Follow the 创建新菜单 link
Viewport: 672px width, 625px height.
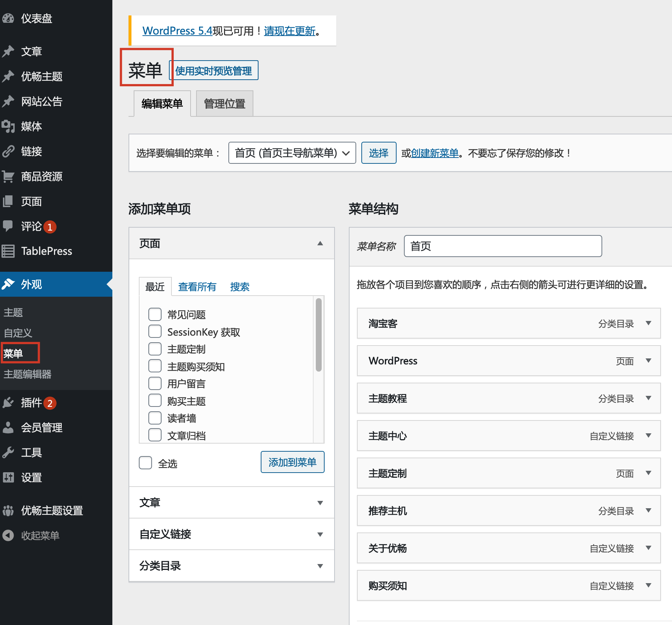pos(435,153)
